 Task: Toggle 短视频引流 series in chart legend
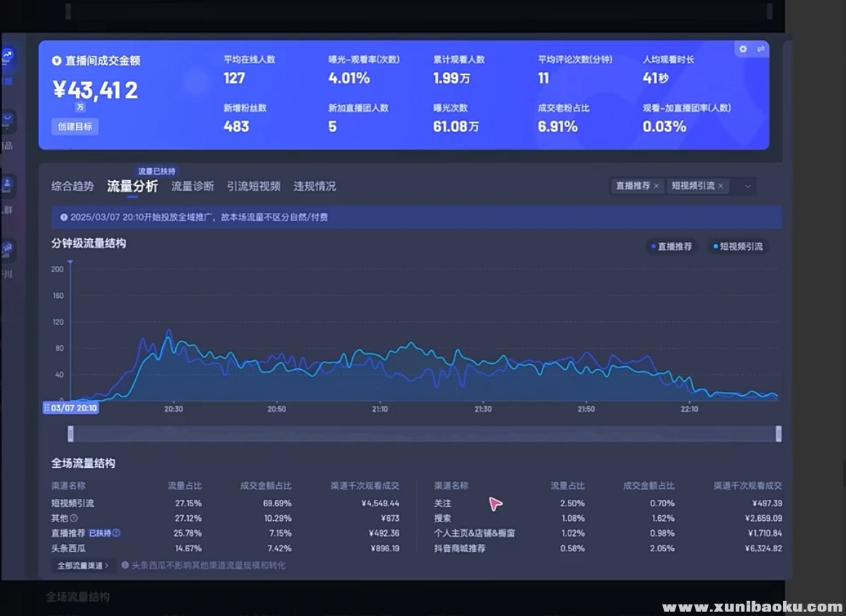[737, 247]
